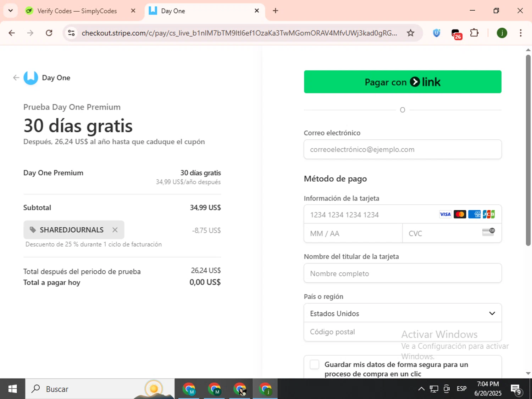The image size is (532, 399).
Task: Click the Visa card logo
Action: click(445, 214)
